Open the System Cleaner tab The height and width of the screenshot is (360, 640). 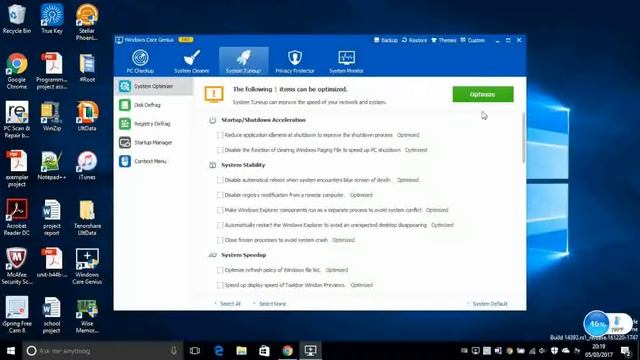tap(191, 61)
